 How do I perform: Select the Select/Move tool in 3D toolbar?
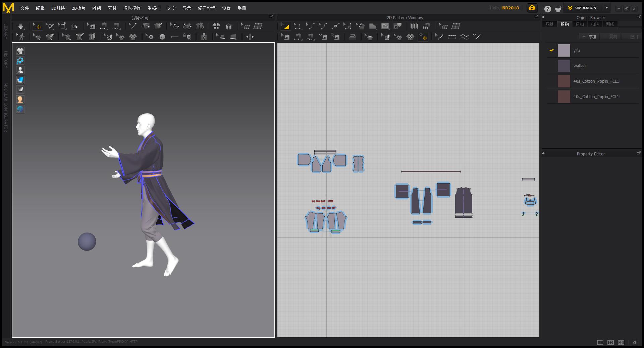click(37, 26)
